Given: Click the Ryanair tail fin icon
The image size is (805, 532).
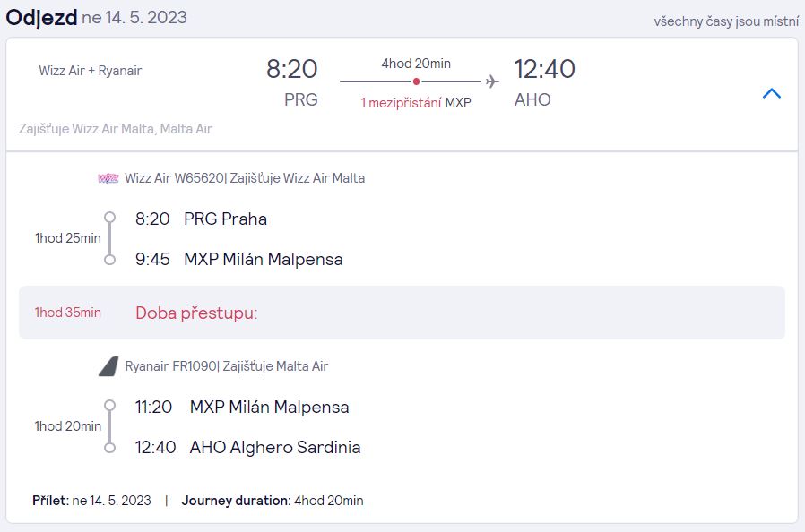Looking at the screenshot, I should pyautogui.click(x=108, y=366).
